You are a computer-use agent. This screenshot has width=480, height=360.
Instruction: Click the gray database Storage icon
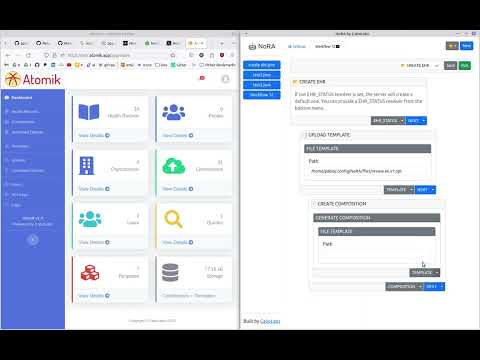pyautogui.click(x=170, y=273)
